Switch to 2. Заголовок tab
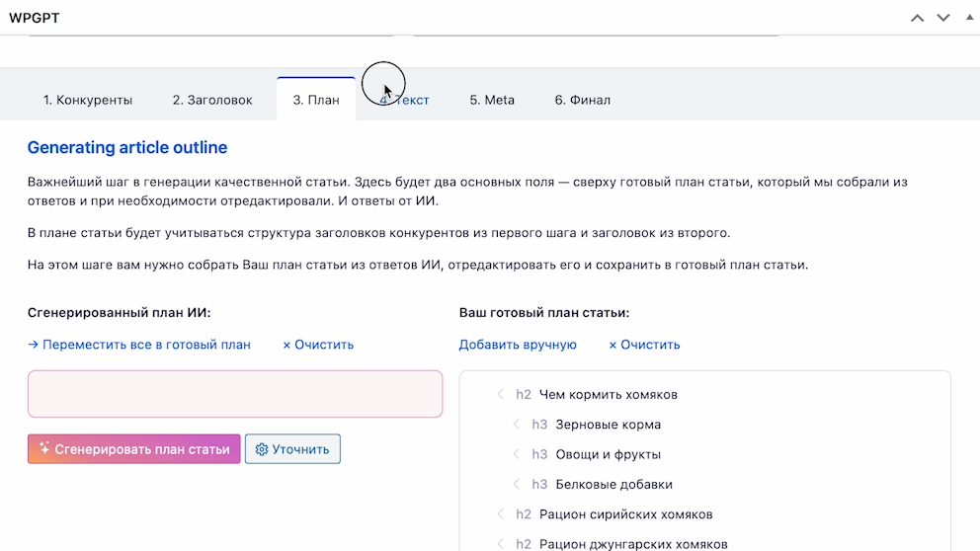 [x=212, y=100]
